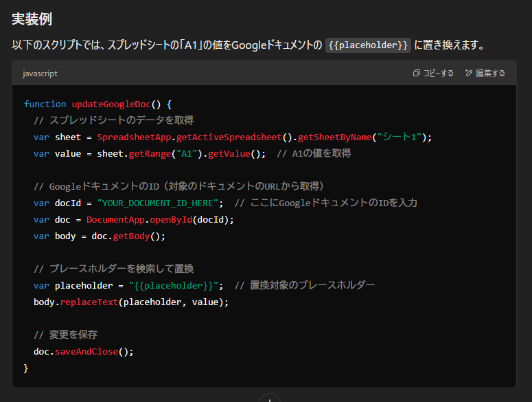Click the 編集する button label
532x402 pixels.
tap(490, 73)
